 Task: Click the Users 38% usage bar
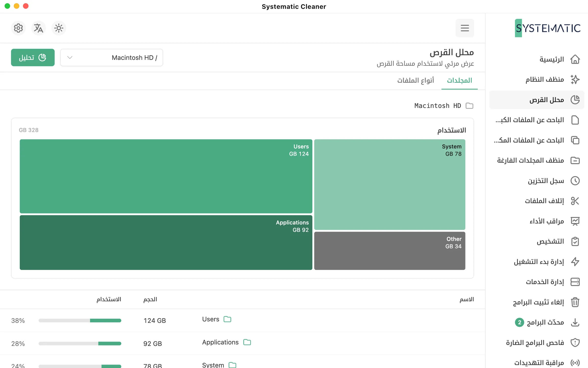(x=80, y=320)
